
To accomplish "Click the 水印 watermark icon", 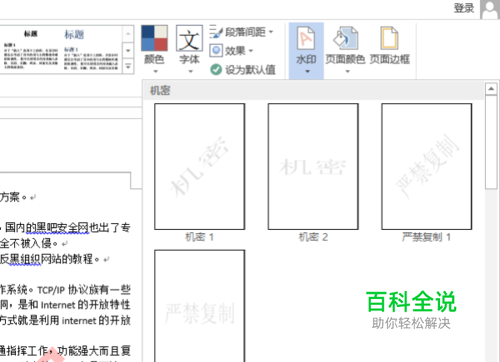I will (x=306, y=39).
